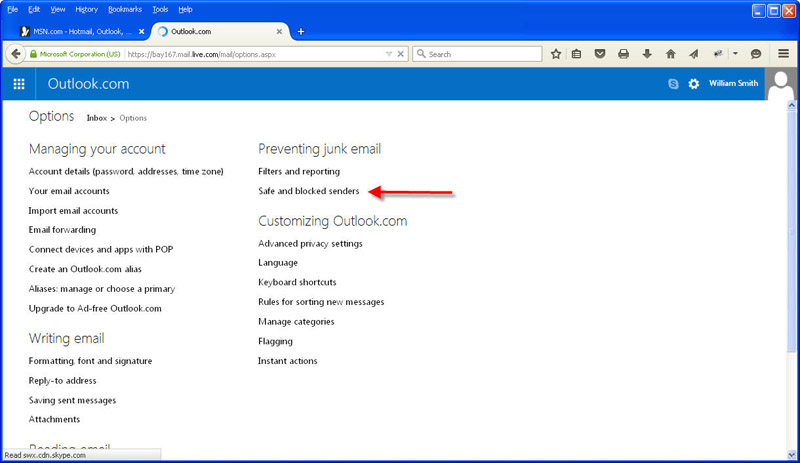The image size is (800, 463).
Task: Stop loading page via X in address bar
Action: tap(401, 54)
